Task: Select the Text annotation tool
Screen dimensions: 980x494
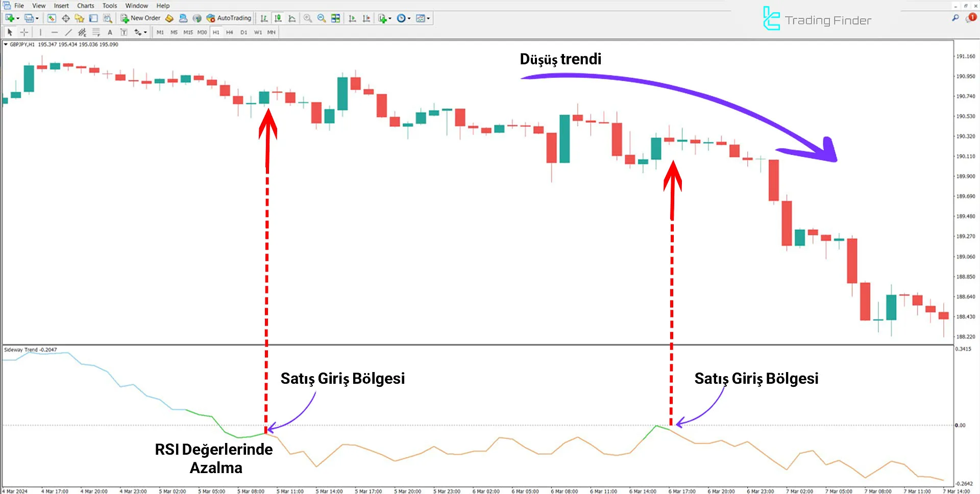Action: click(x=110, y=32)
